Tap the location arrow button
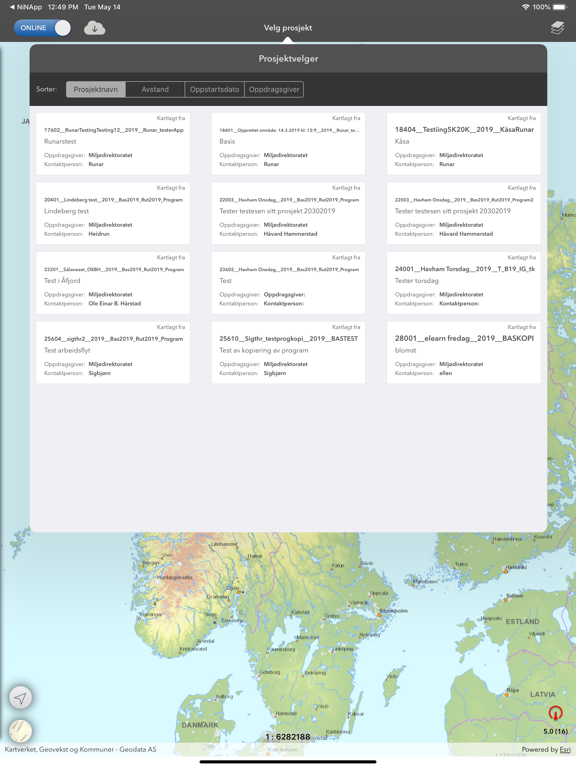Screen dimensions: 576x768 (x=21, y=698)
